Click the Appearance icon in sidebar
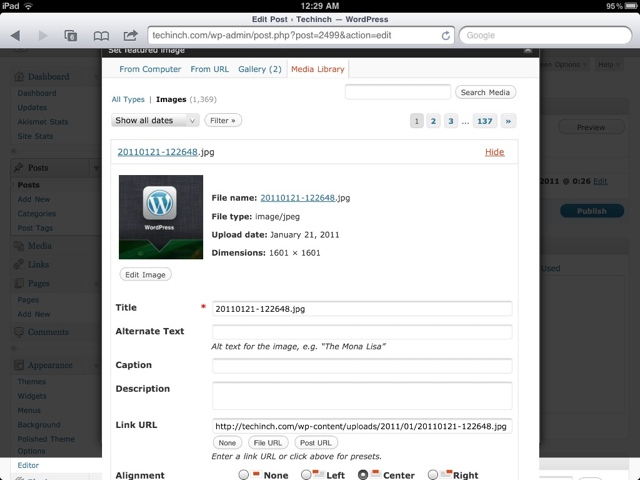 [x=19, y=365]
